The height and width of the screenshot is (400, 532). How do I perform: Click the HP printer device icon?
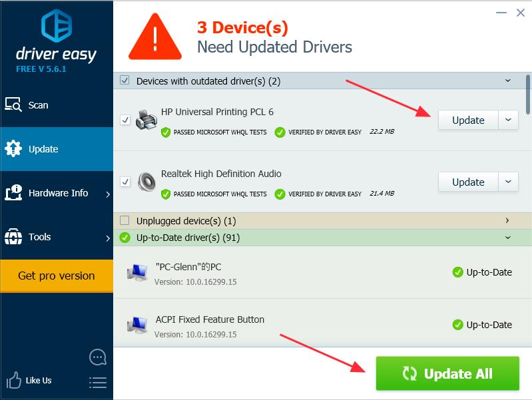point(146,120)
